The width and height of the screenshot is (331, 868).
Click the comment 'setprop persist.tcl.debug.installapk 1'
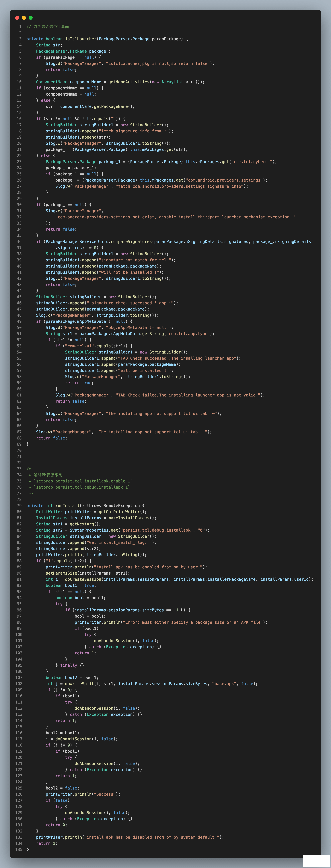point(82,487)
